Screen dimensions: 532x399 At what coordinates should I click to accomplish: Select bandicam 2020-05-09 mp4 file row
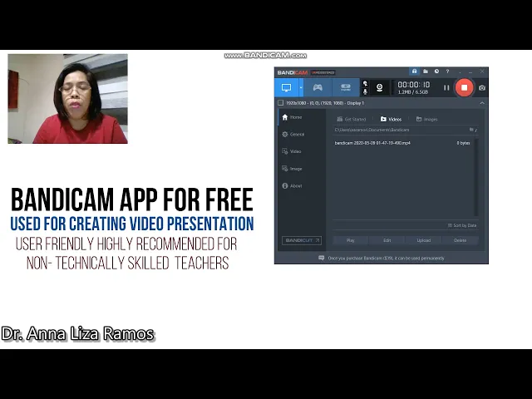coord(402,143)
